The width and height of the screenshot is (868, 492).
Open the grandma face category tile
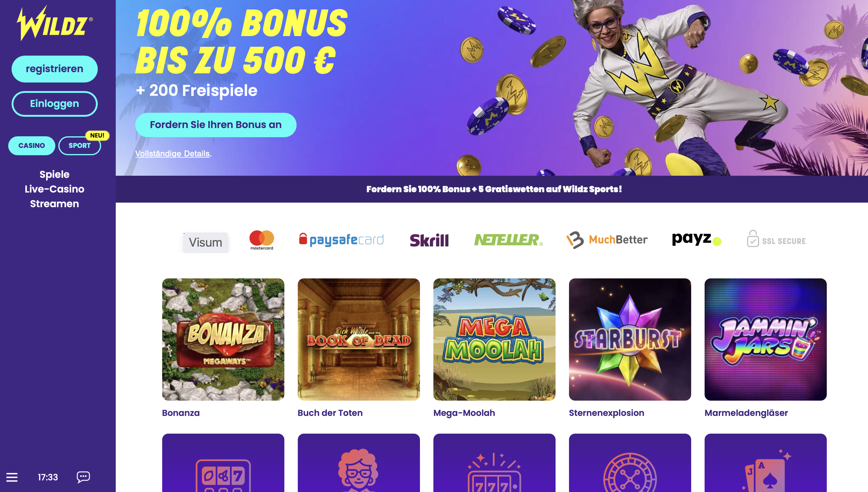point(359,463)
